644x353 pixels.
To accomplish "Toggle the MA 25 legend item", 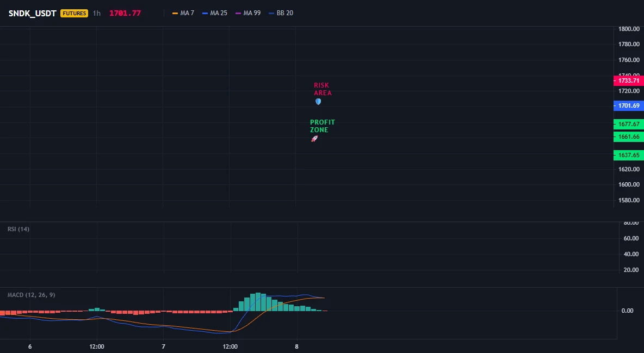I will (x=215, y=13).
